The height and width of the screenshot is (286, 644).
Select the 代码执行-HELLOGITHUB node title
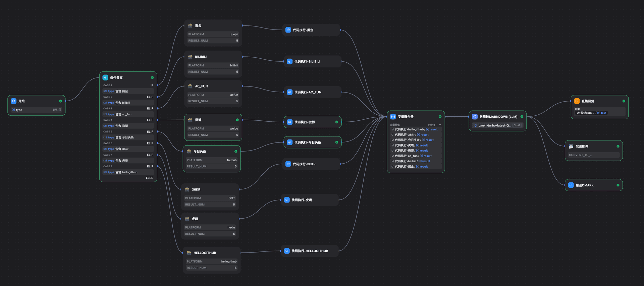point(310,251)
